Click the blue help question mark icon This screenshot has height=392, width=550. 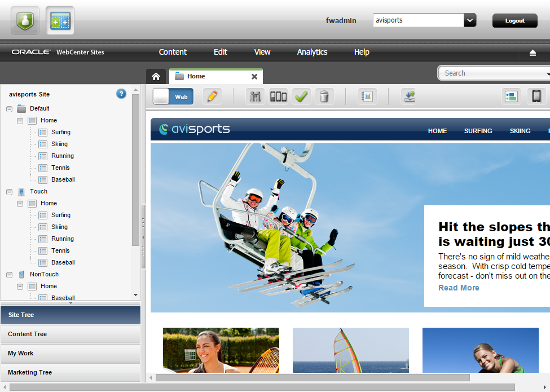pyautogui.click(x=121, y=94)
